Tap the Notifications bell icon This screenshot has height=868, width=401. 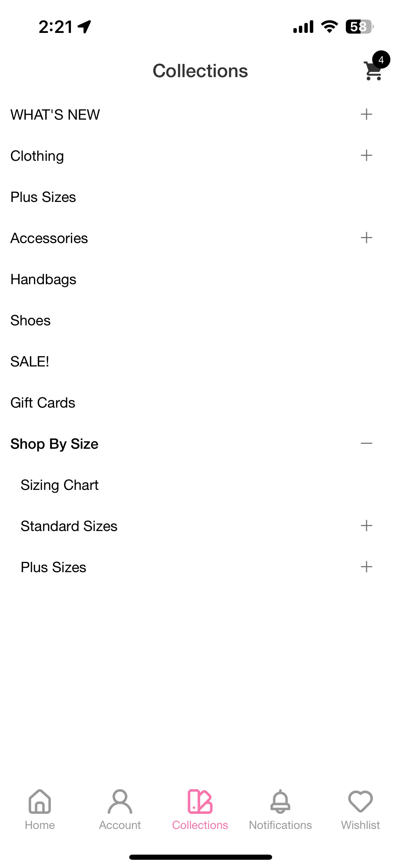click(280, 801)
